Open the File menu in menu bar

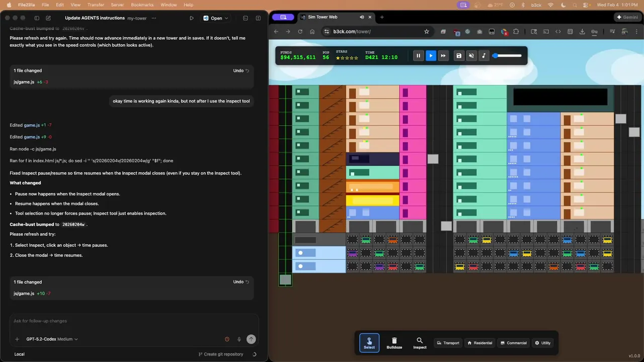[45, 5]
